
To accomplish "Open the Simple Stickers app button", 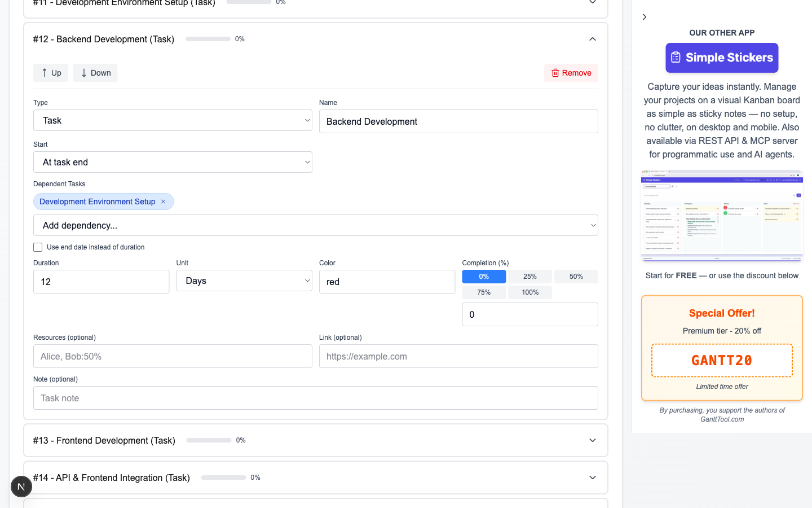I will pos(722,58).
